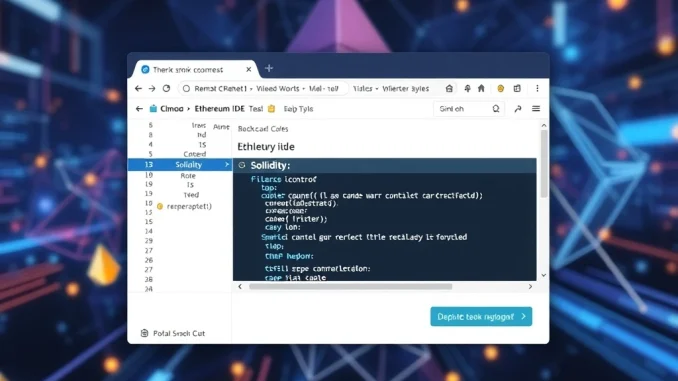
Task: Click the globe icon in address bar
Action: tap(186, 89)
